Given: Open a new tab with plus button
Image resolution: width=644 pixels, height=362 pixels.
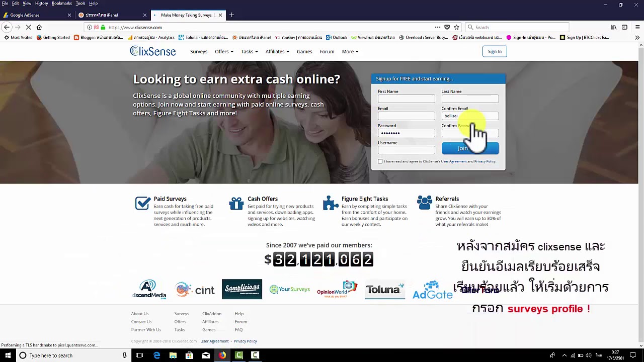Looking at the screenshot, I should (x=231, y=15).
